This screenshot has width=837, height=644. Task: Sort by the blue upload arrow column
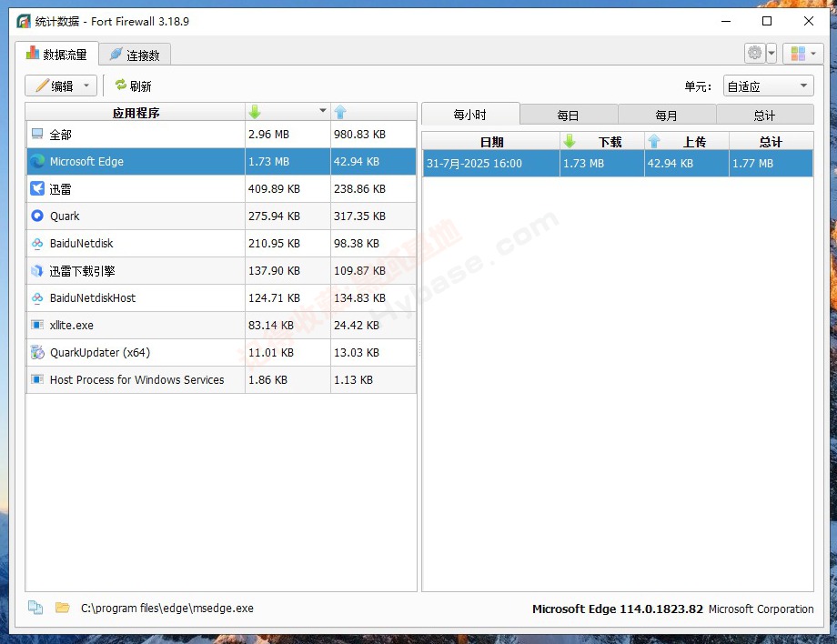(x=373, y=112)
